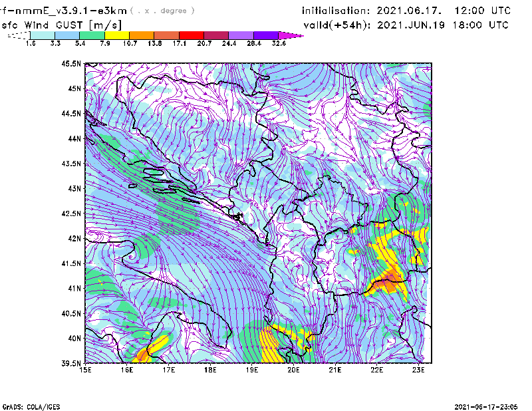The height and width of the screenshot is (411, 532).
Task: Click the 40N latitude label
Action: [74, 339]
